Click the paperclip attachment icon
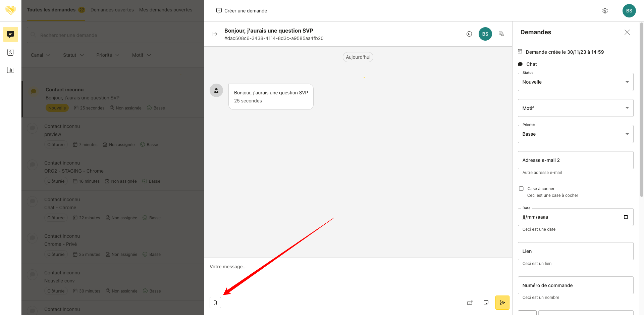644x315 pixels. pyautogui.click(x=215, y=303)
